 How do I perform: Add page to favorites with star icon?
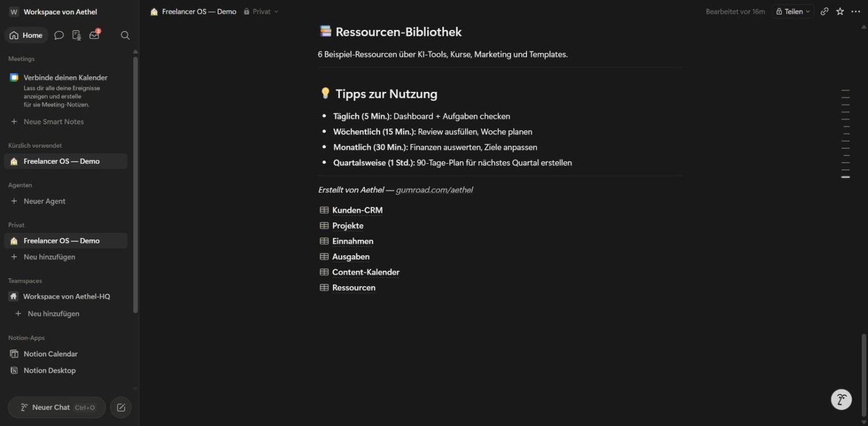pyautogui.click(x=840, y=12)
